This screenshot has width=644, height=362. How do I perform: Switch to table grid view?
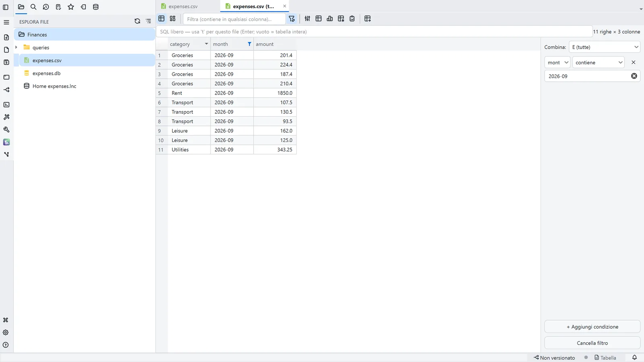click(161, 19)
